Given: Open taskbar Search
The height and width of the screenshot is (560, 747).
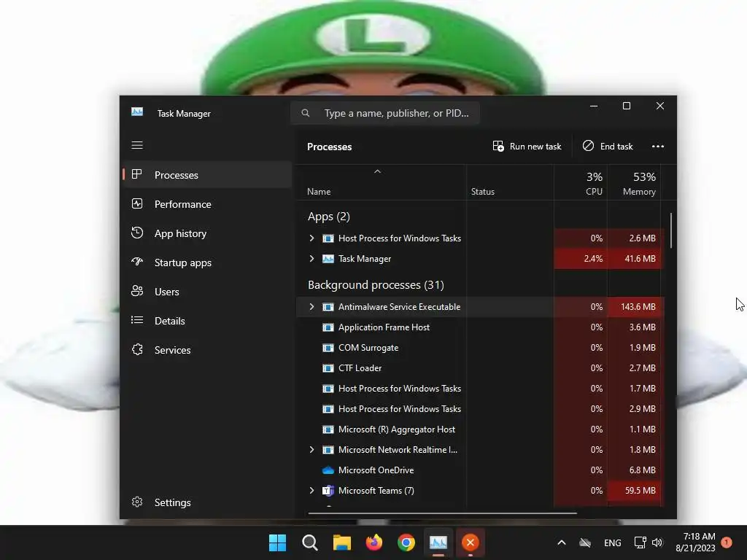Looking at the screenshot, I should pyautogui.click(x=309, y=542).
